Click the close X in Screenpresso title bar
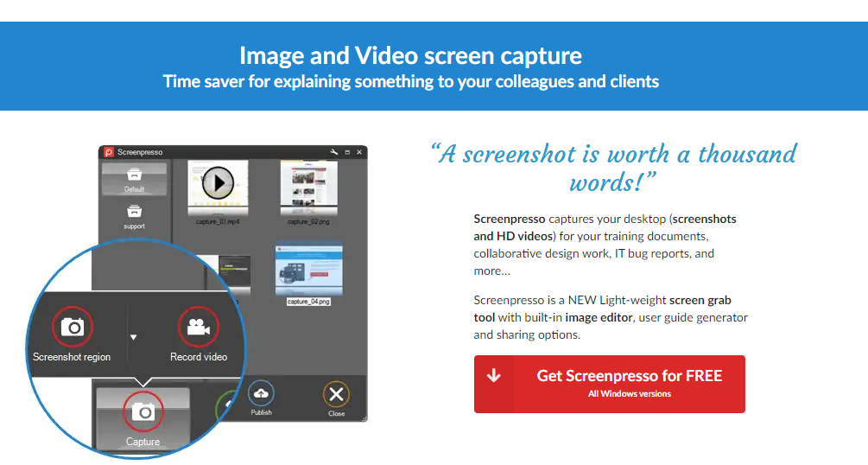Image resolution: width=868 pixels, height=465 pixels. [359, 152]
